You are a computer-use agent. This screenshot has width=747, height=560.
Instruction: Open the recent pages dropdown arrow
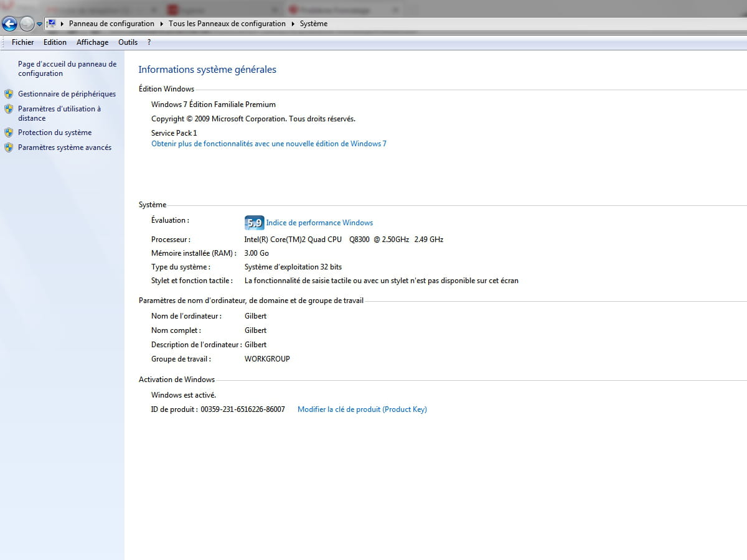(40, 24)
